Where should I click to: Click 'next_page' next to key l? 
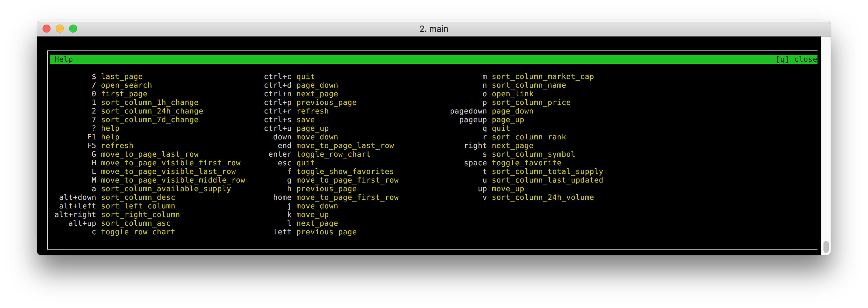[317, 223]
